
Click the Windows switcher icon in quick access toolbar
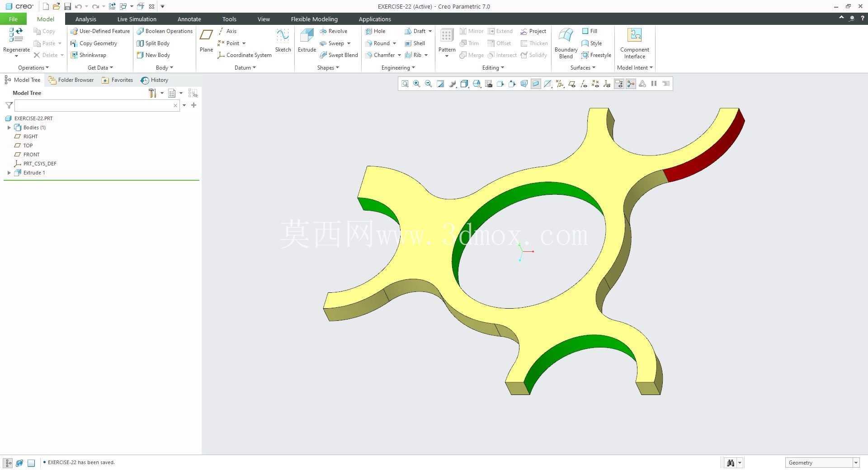point(123,6)
